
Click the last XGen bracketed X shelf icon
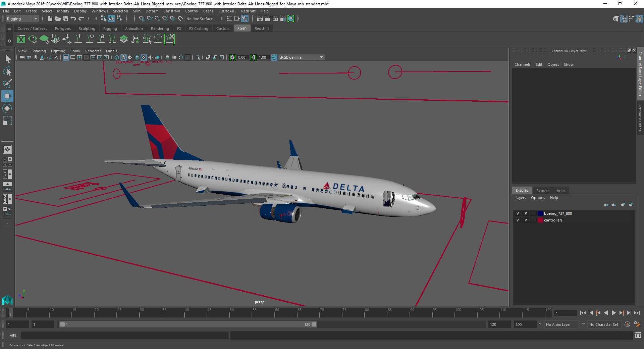coord(169,39)
